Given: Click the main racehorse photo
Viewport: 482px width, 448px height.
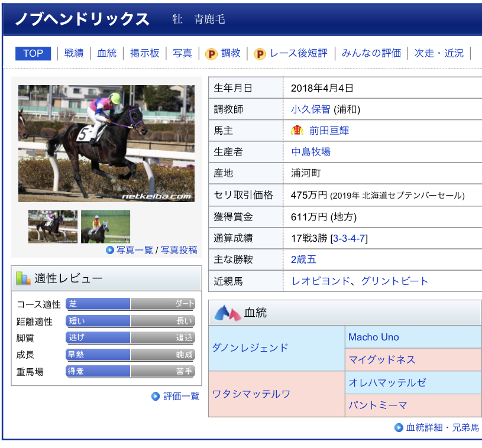Looking at the screenshot, I should tap(106, 144).
